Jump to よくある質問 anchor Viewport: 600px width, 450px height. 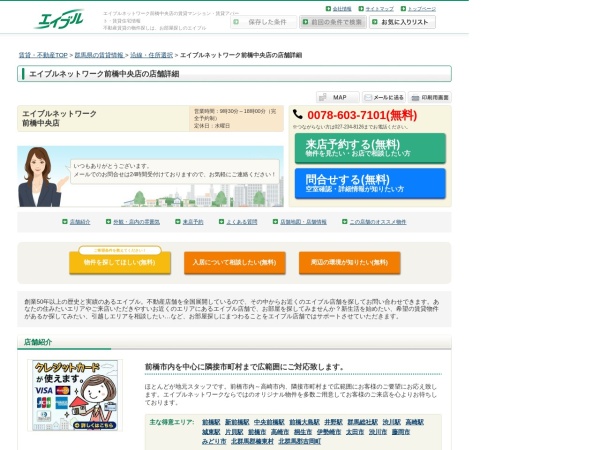(242, 222)
